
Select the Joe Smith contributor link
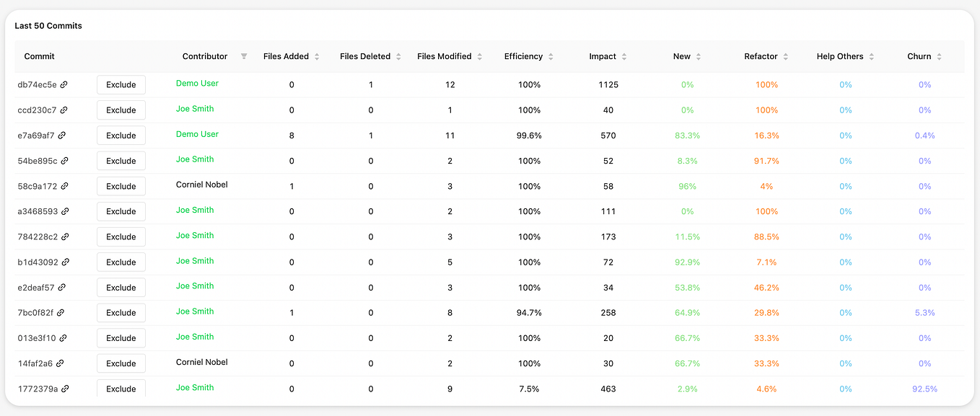pyautogui.click(x=195, y=110)
